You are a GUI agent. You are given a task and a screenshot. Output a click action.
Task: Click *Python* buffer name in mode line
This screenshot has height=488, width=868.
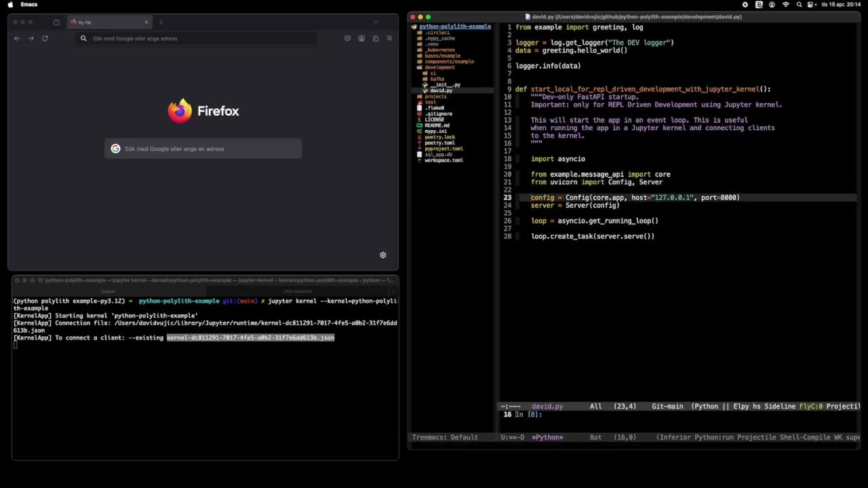[x=547, y=437]
